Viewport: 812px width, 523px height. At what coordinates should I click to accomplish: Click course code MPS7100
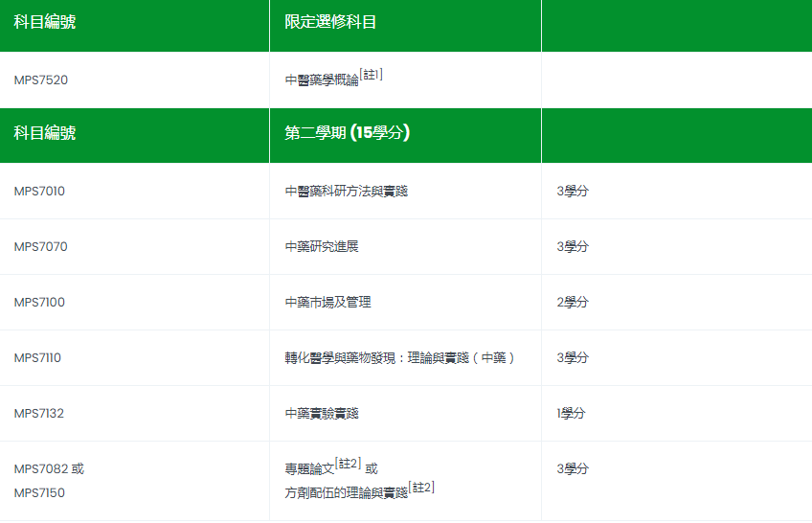(x=40, y=303)
